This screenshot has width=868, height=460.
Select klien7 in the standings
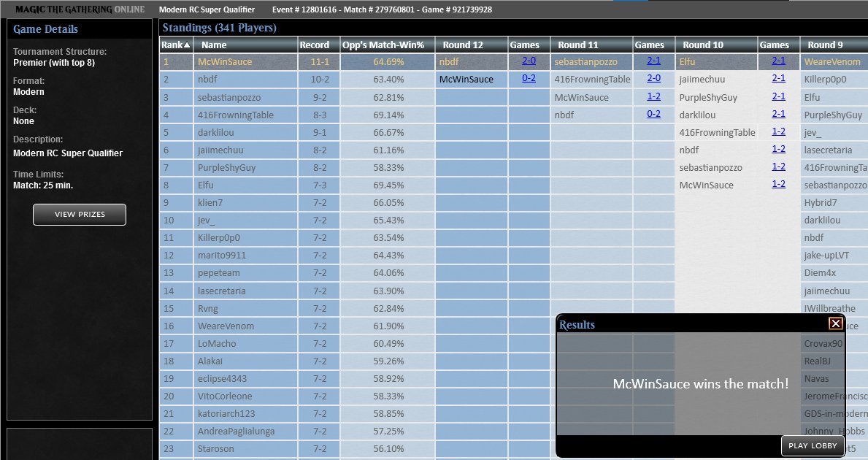tap(210, 202)
